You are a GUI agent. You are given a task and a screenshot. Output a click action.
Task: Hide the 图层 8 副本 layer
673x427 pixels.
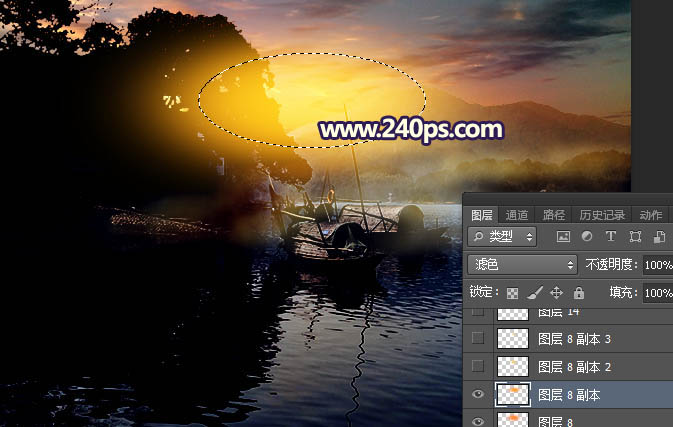click(x=478, y=395)
